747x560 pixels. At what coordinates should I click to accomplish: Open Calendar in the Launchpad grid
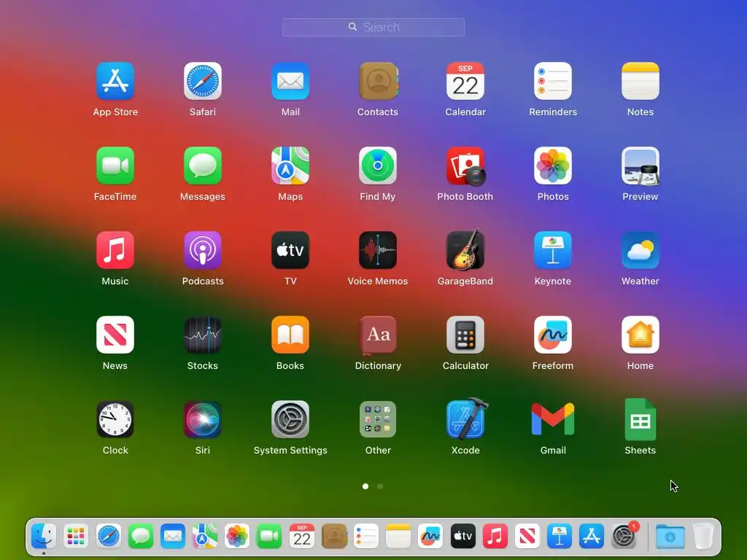465,81
